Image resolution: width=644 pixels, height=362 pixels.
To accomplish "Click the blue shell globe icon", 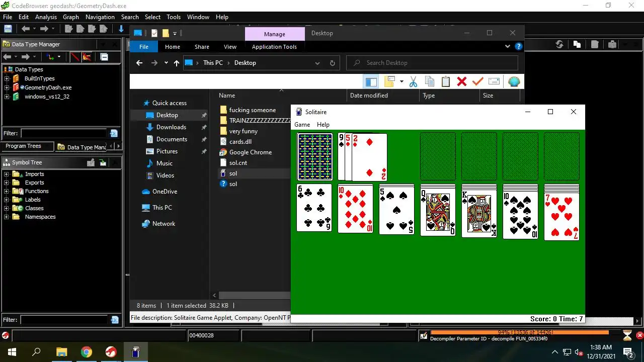I will pyautogui.click(x=514, y=81).
